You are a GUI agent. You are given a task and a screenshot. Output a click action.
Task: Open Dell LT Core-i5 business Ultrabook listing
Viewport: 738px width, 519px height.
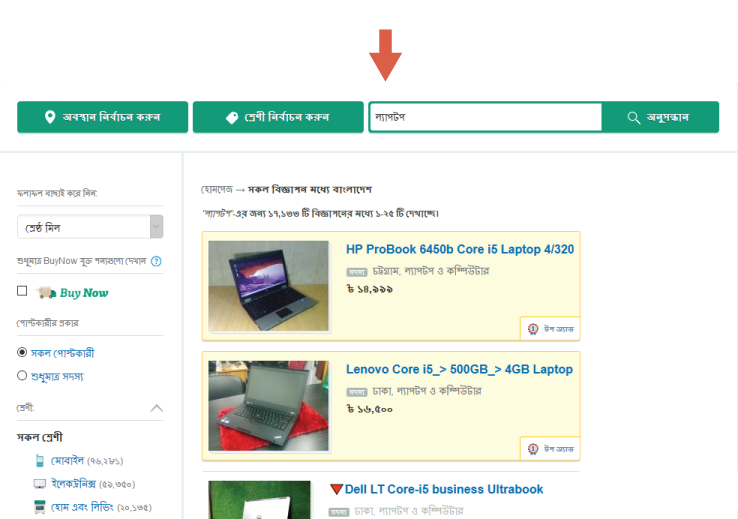(x=444, y=489)
